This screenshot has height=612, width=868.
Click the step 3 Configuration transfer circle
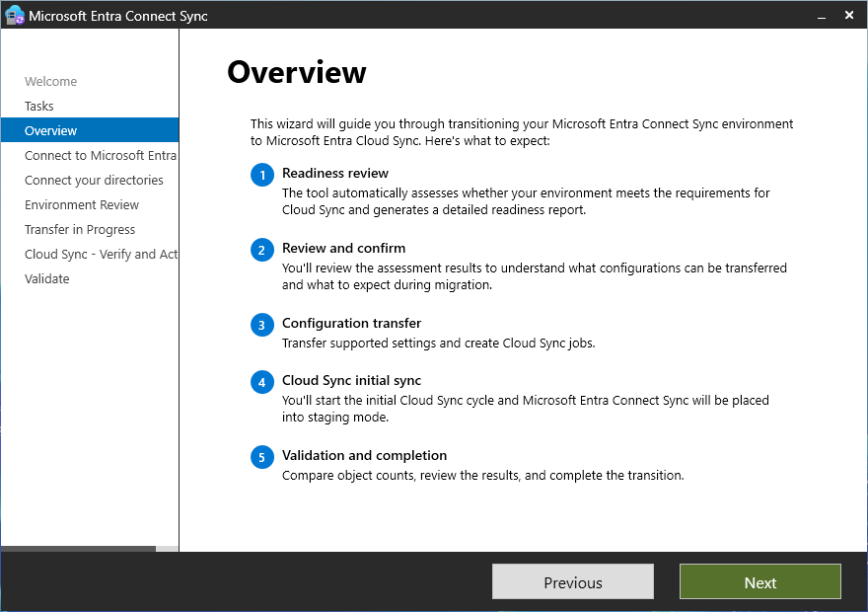tap(261, 325)
